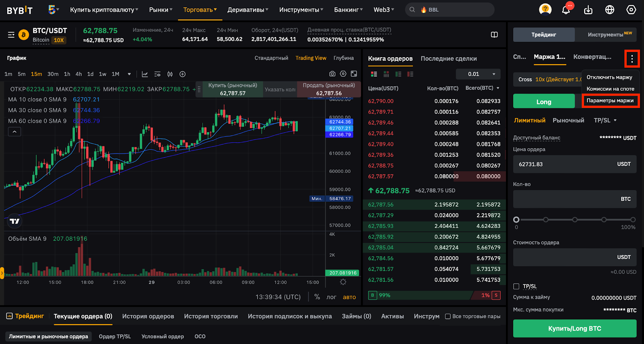The image size is (644, 344).
Task: Switch order book to horizontal column view
Action: [x=386, y=74]
